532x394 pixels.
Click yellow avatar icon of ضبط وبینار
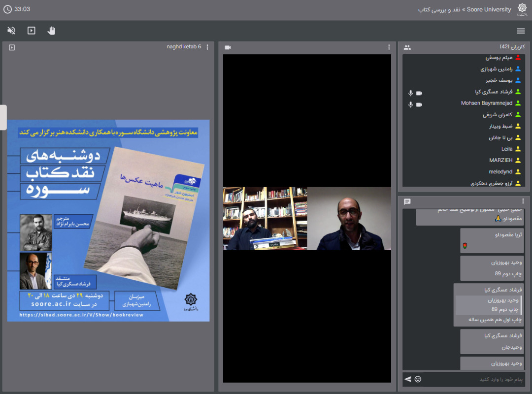518,126
